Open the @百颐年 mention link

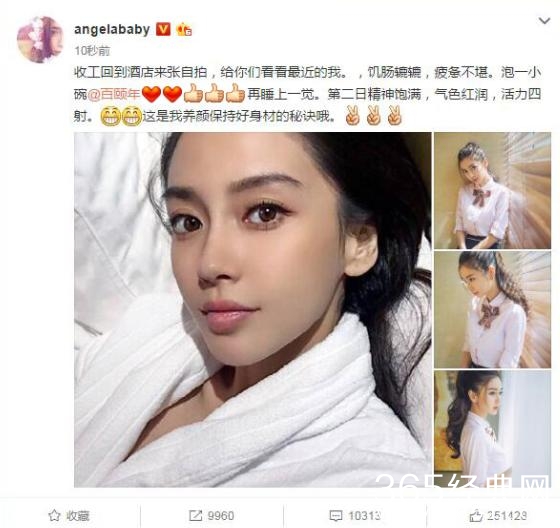coord(114,94)
